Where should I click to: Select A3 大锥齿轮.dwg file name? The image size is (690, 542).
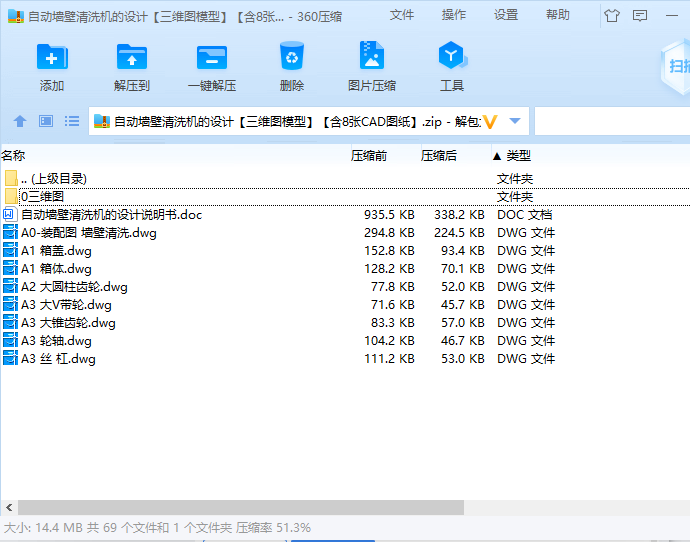(x=68, y=323)
